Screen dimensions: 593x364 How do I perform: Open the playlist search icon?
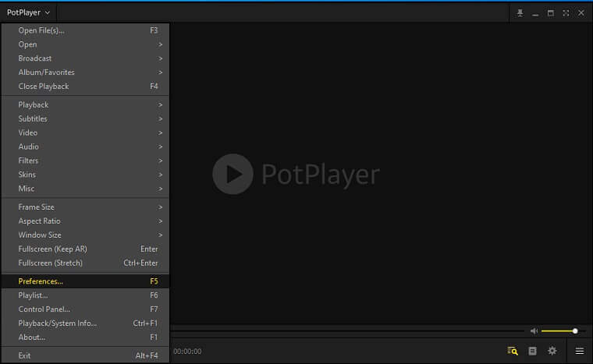(513, 352)
